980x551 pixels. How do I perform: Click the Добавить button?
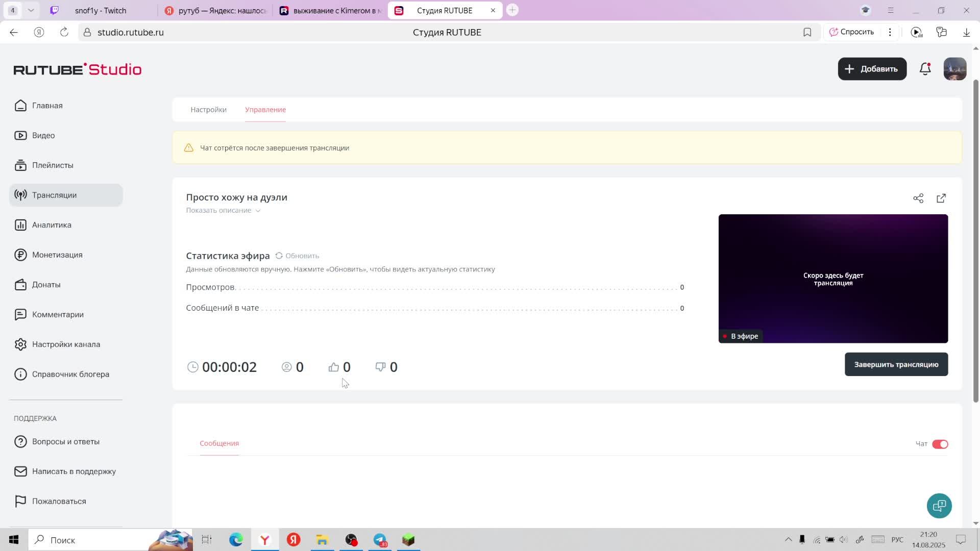(872, 69)
